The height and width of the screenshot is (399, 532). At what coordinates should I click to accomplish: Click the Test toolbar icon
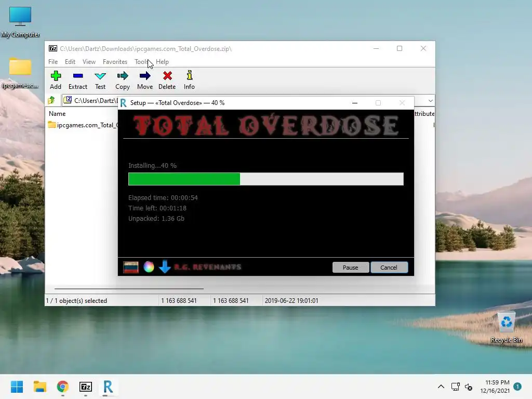coord(100,80)
